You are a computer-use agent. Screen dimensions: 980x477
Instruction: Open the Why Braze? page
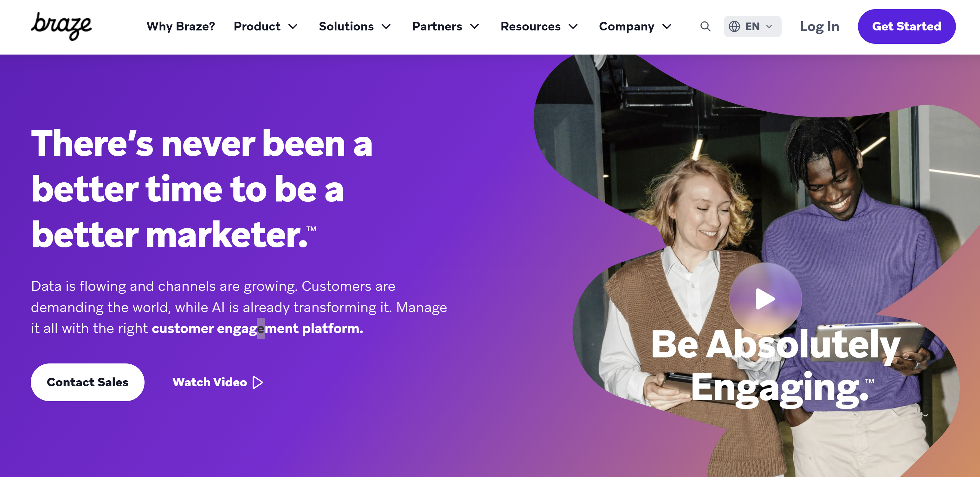(181, 26)
